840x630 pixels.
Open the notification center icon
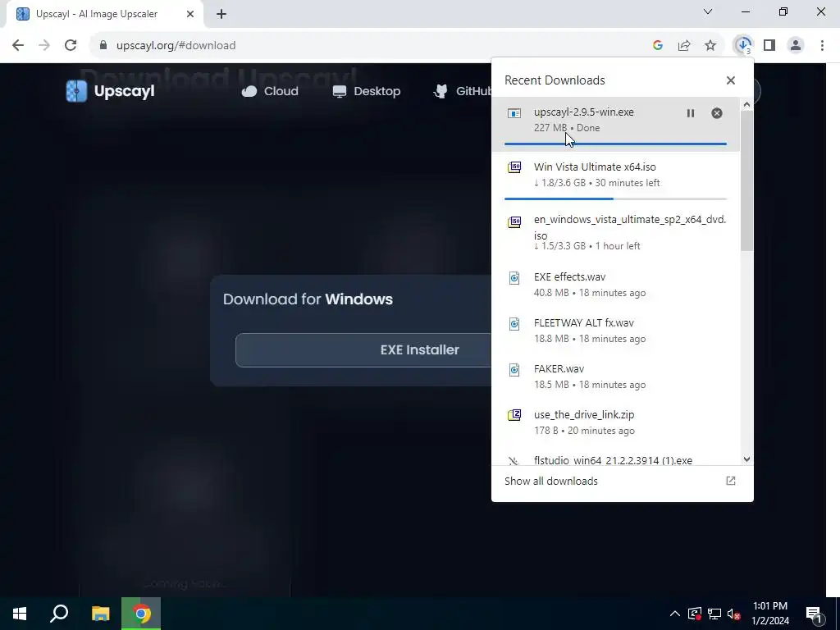tap(814, 614)
